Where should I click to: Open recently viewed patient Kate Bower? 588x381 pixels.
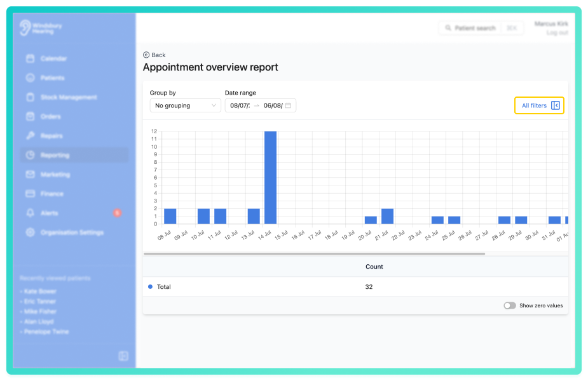pyautogui.click(x=40, y=291)
